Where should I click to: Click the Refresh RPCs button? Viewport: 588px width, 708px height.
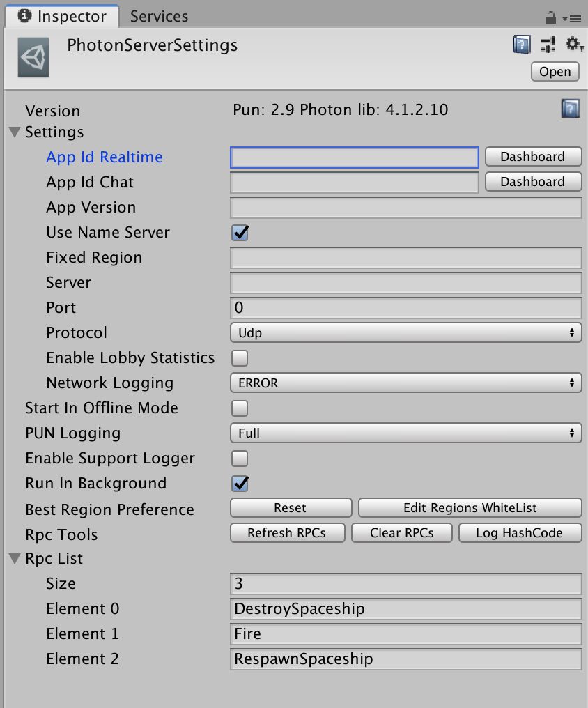(288, 533)
